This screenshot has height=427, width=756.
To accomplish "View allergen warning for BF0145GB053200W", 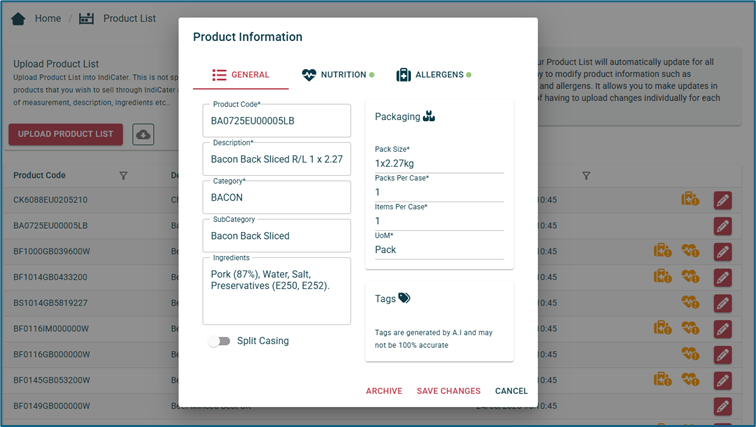I will pyautogui.click(x=662, y=379).
